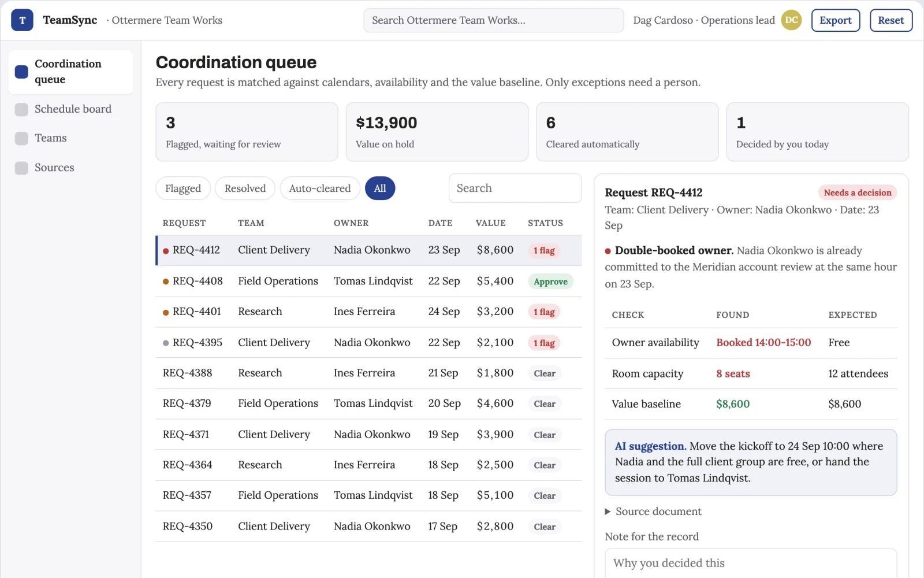Image resolution: width=924 pixels, height=578 pixels.
Task: Click the Needs a decision badge
Action: click(857, 192)
